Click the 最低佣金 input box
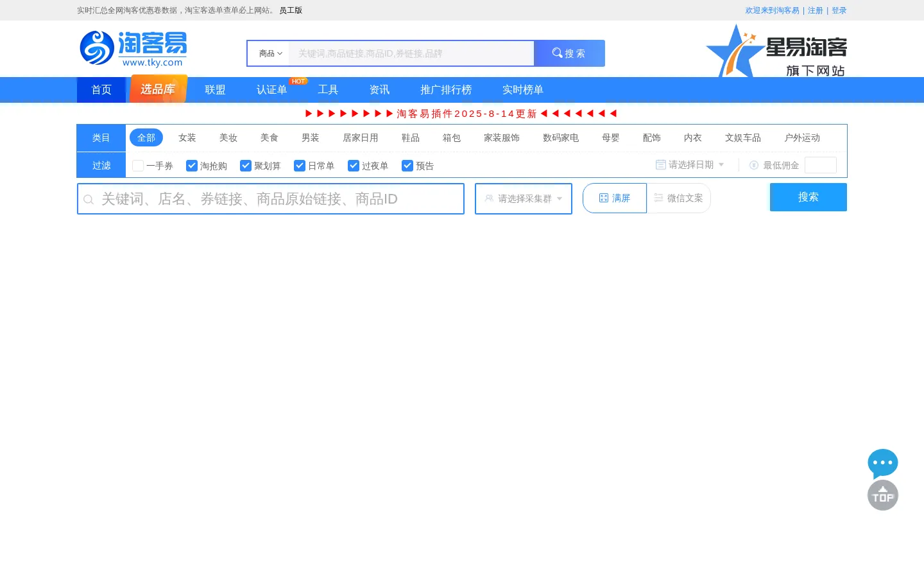The image size is (924, 578). (821, 165)
